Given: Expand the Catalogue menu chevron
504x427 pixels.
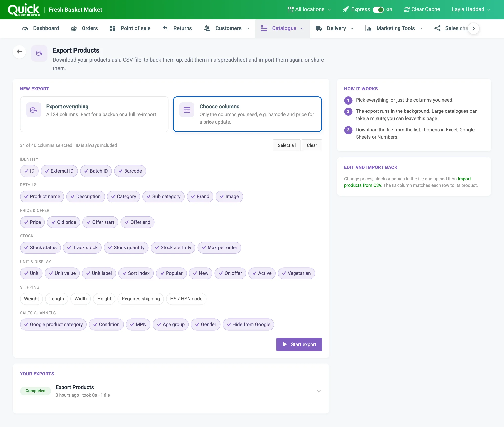Looking at the screenshot, I should tap(302, 29).
